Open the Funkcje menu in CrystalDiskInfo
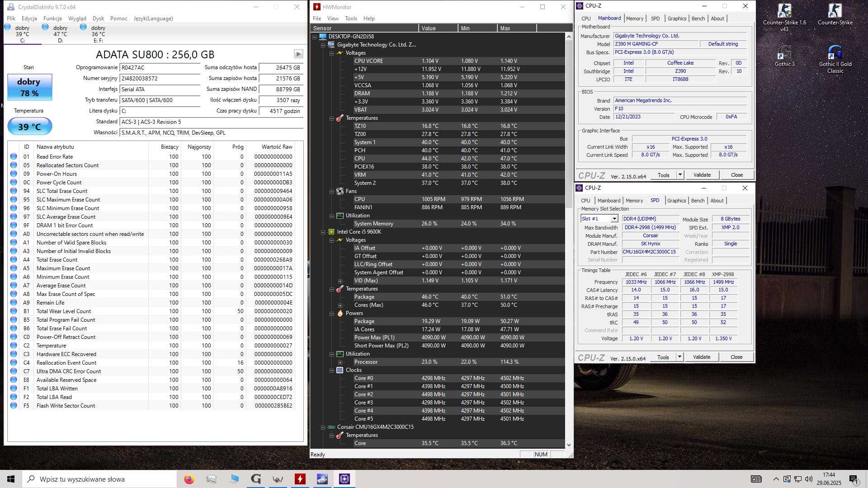Image resolution: width=868 pixels, height=488 pixels. tap(52, 19)
